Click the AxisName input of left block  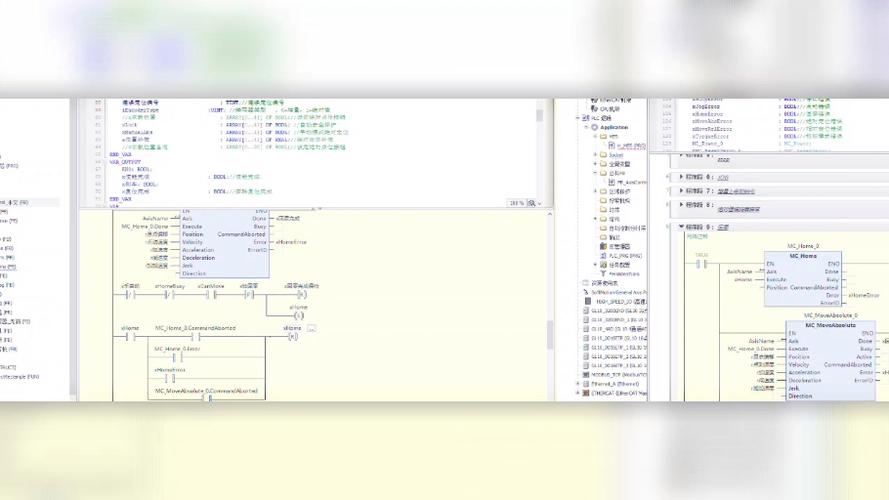(155, 218)
